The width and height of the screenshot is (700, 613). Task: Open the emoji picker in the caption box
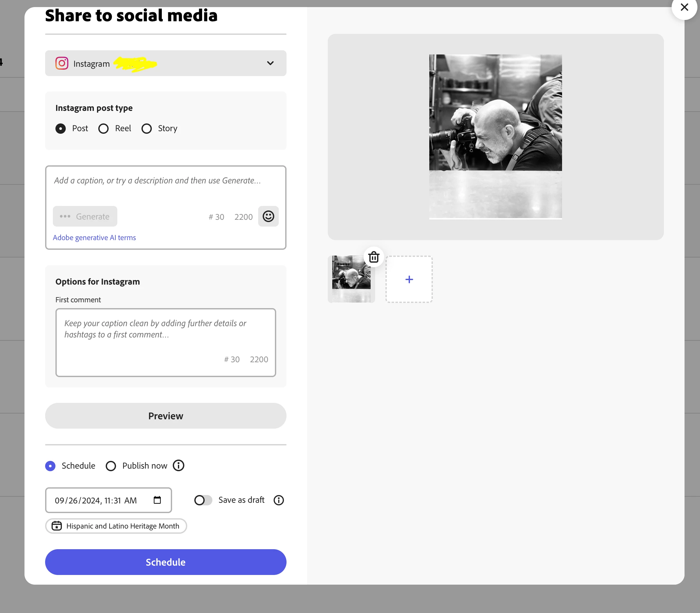click(x=268, y=216)
